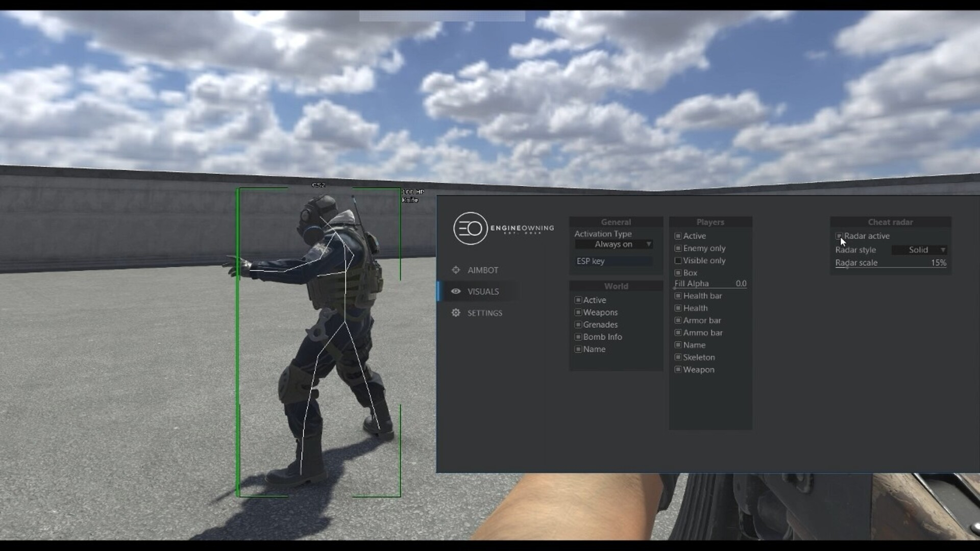The height and width of the screenshot is (551, 980).
Task: Click the Always on combo box value
Action: pyautogui.click(x=612, y=244)
